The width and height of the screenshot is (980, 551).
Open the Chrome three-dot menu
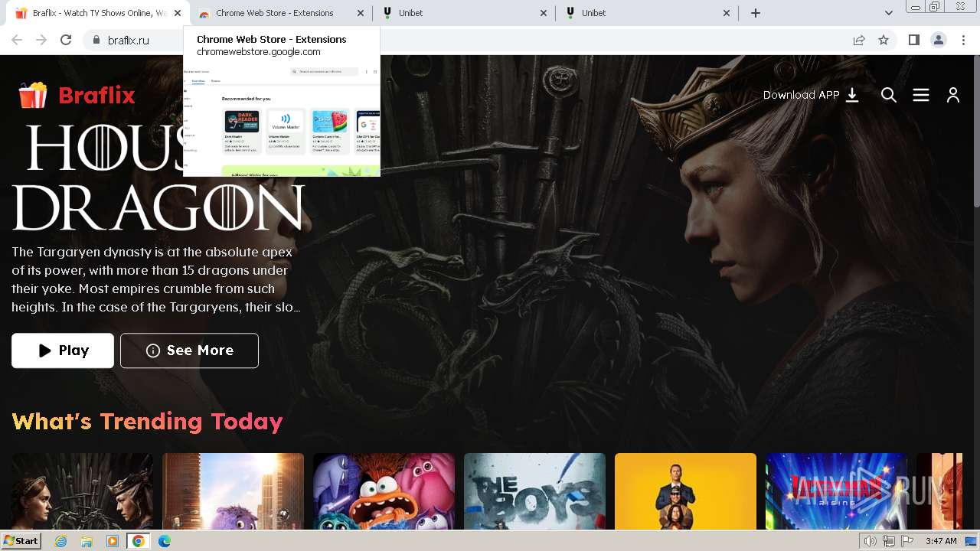click(962, 40)
